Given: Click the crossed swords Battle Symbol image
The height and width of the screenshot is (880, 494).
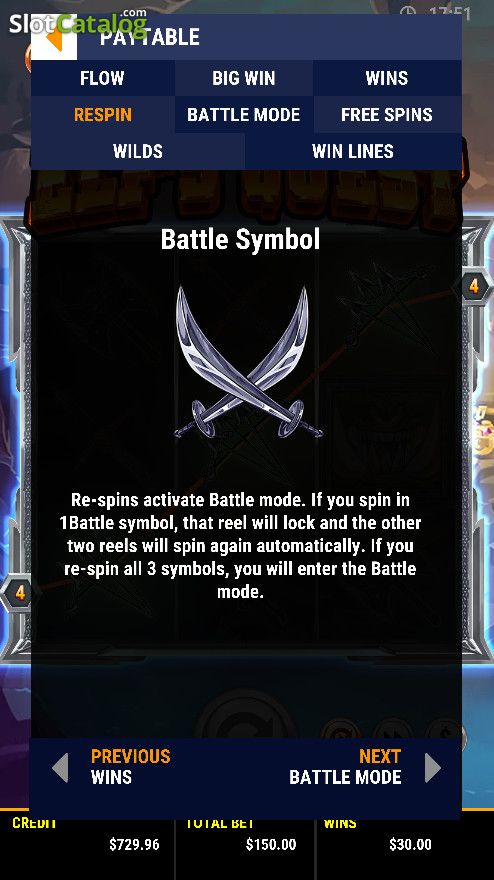Looking at the screenshot, I should 248,362.
